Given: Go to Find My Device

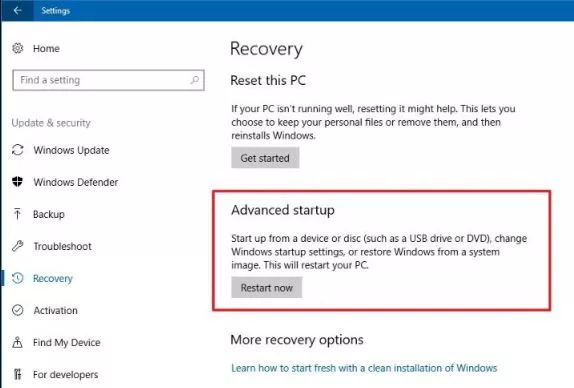Looking at the screenshot, I should coord(67,343).
